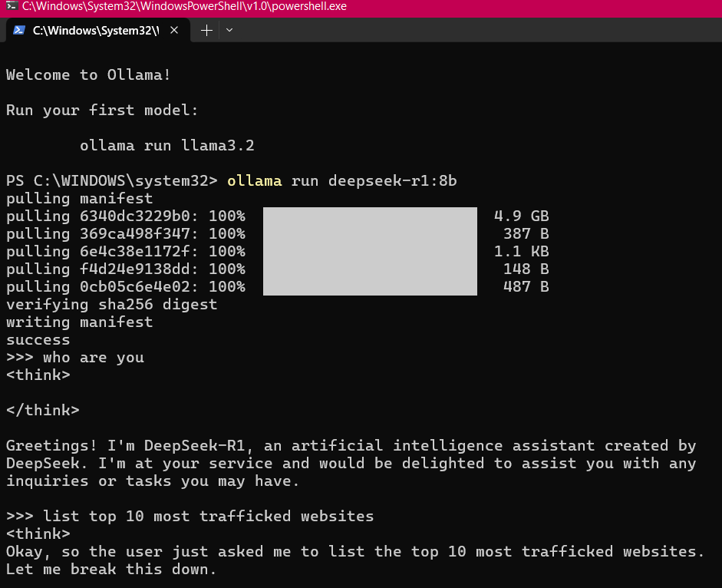Click the 4.9 GB download progress bar

(370, 216)
